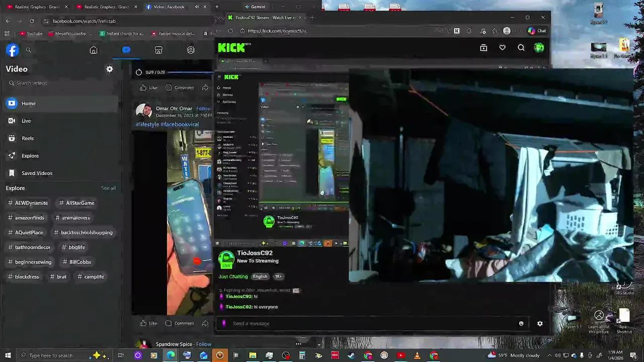The width and height of the screenshot is (644, 362).
Task: Open Kick user avatar menu
Action: 539,48
